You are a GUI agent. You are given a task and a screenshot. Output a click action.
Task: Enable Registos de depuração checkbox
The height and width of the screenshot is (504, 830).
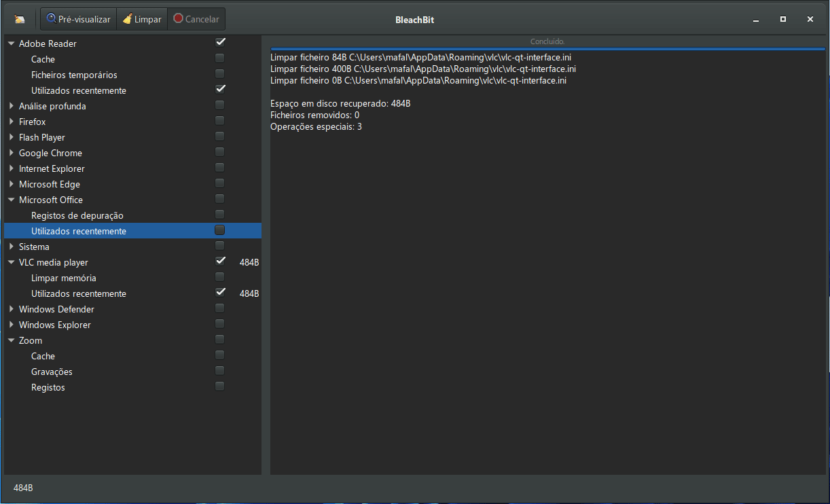pos(220,214)
